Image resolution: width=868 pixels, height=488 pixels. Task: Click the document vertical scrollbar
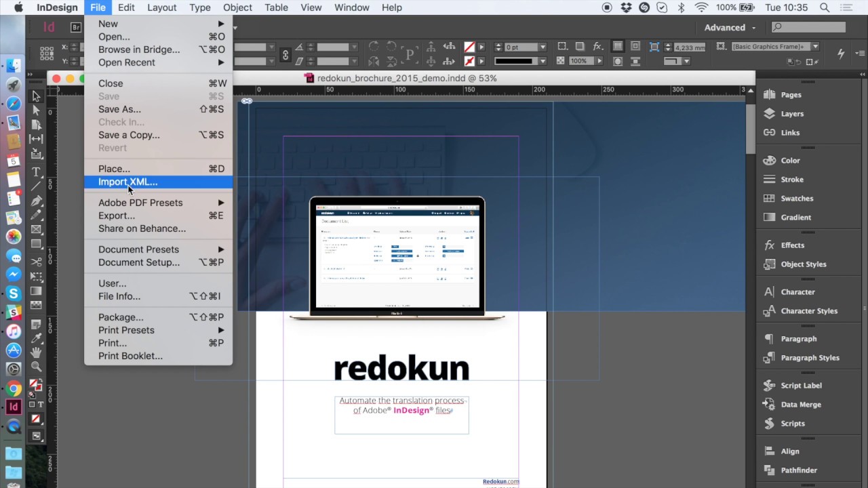[x=751, y=129]
